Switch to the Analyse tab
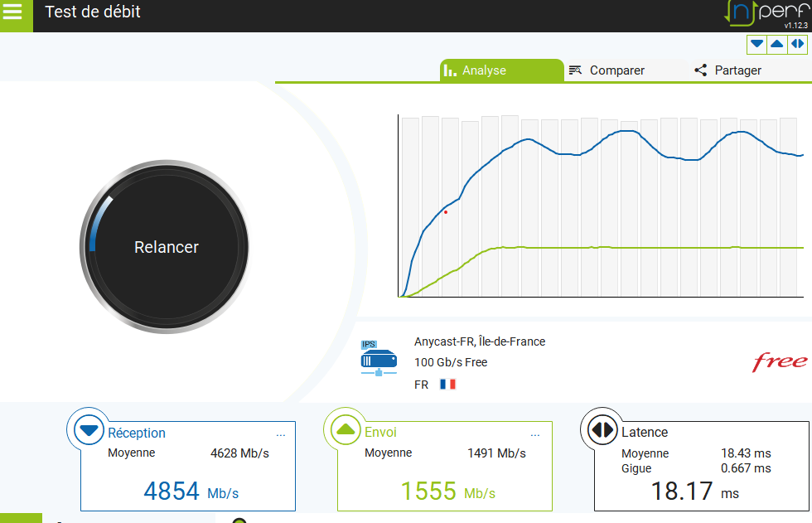The width and height of the screenshot is (812, 523). pyautogui.click(x=484, y=70)
